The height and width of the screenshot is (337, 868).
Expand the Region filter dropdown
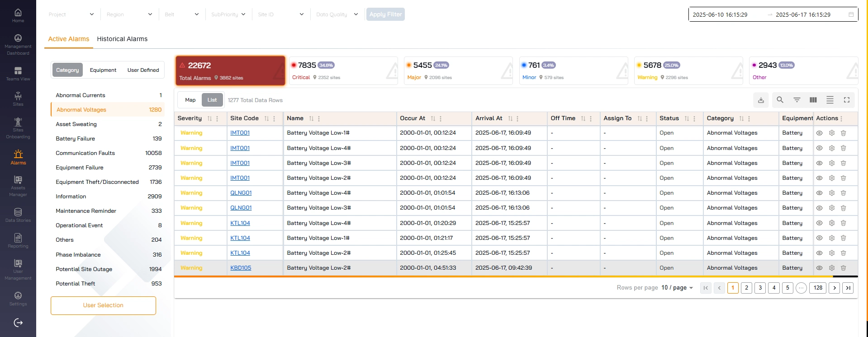[129, 14]
